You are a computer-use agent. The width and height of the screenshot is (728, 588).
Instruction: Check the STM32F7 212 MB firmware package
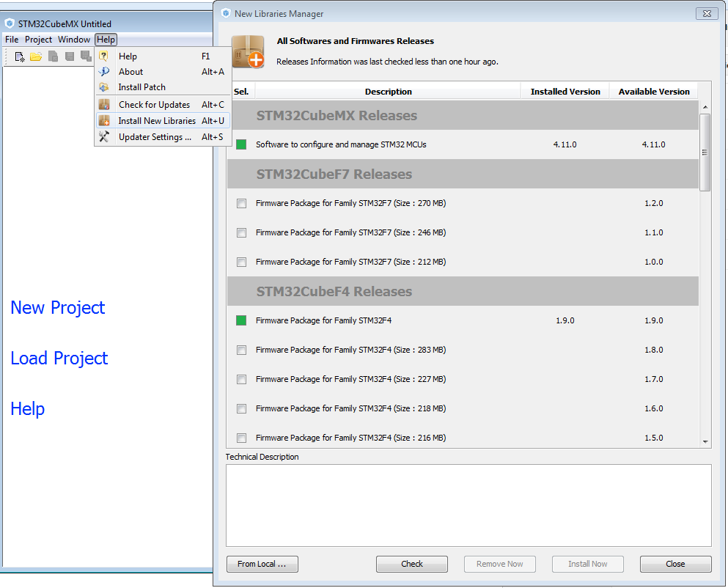click(241, 262)
